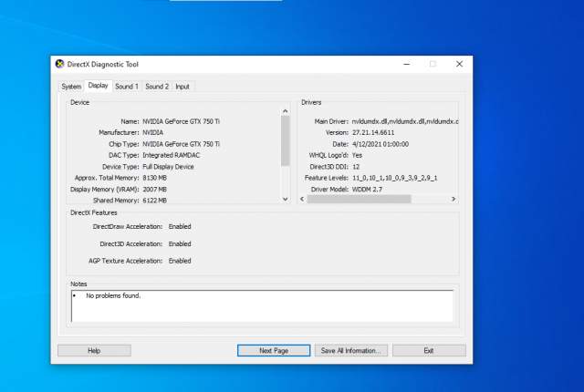
Task: Click Driver Model value WDDM 2.7
Action: click(367, 190)
